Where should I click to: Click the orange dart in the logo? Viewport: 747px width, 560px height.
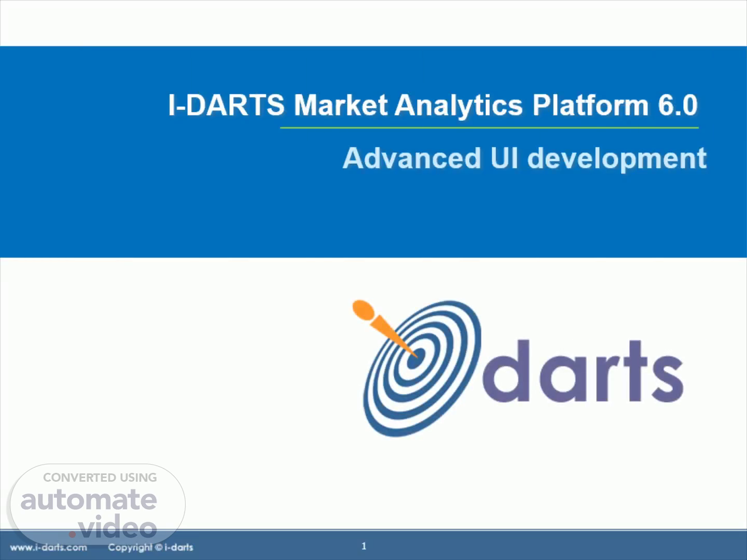point(383,327)
